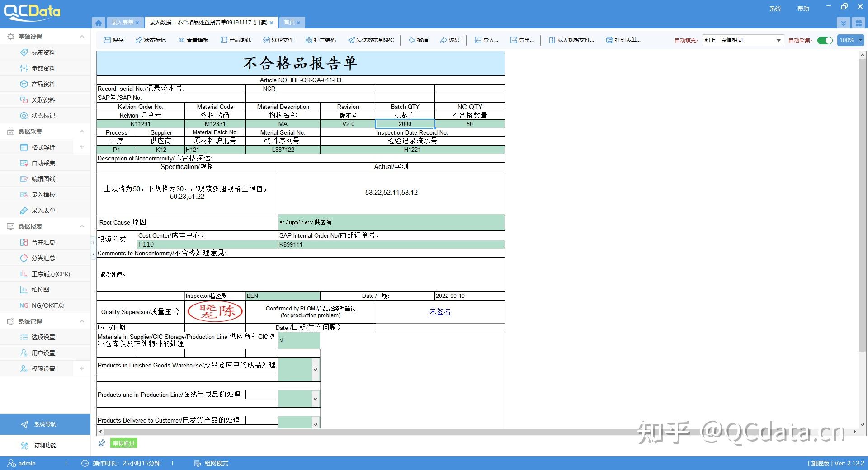This screenshot has height=470, width=868.
Task: Open 格式解析 in sidebar
Action: point(43,147)
